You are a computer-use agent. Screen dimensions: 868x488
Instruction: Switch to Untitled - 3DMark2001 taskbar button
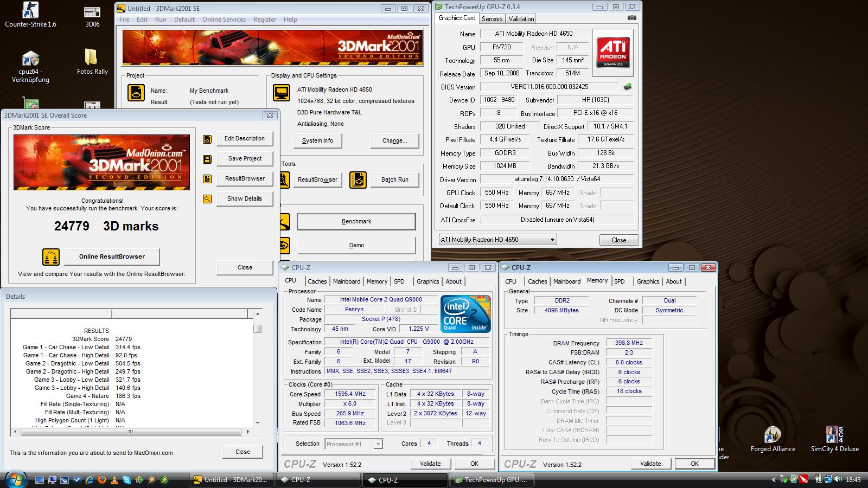tap(231, 480)
